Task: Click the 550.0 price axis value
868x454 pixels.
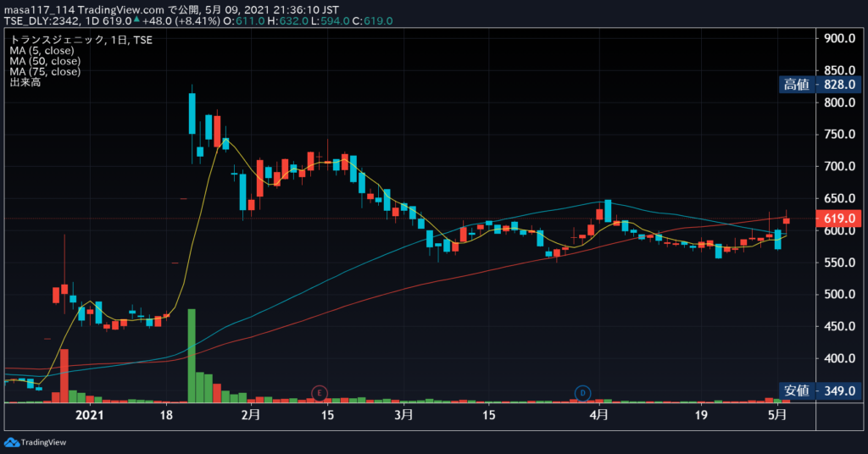Action: pos(839,263)
